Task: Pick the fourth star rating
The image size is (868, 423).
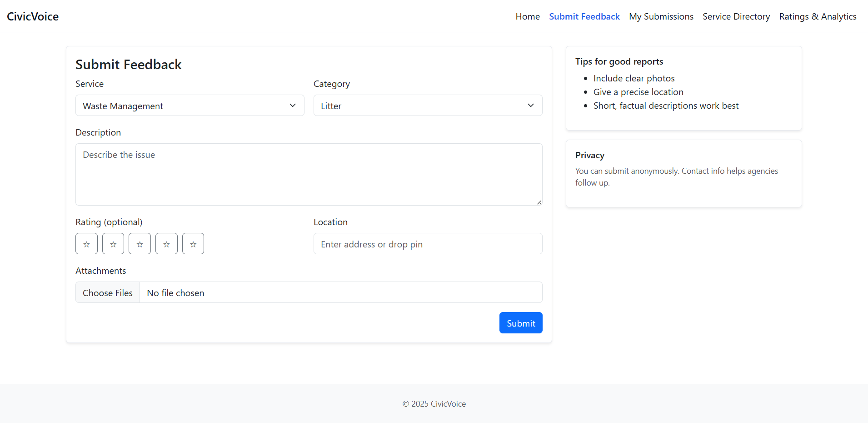Action: (x=166, y=244)
